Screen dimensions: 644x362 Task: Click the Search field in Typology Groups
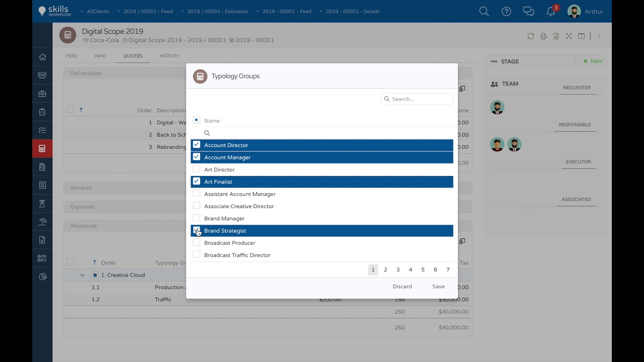pyautogui.click(x=417, y=99)
